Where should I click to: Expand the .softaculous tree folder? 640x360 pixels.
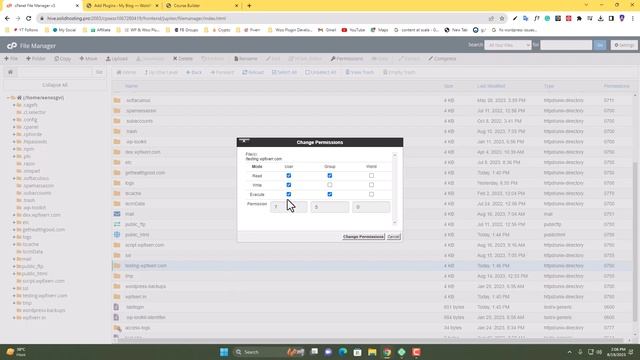click(x=14, y=178)
